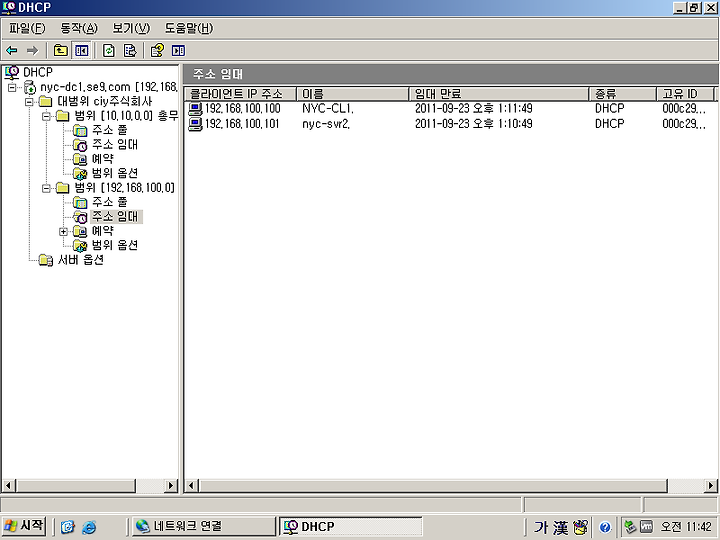720x540 pixels.
Task: Open the 파일(F) menu
Action: tap(27, 28)
